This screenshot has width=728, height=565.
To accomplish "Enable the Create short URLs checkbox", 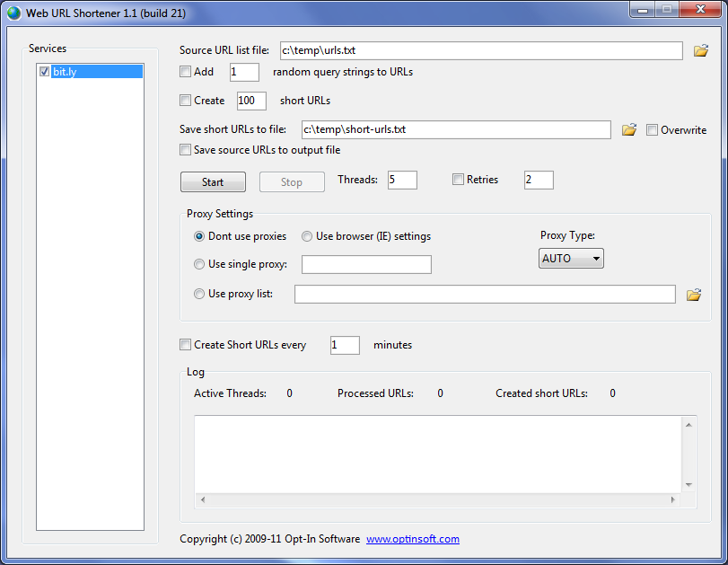I will click(x=185, y=101).
